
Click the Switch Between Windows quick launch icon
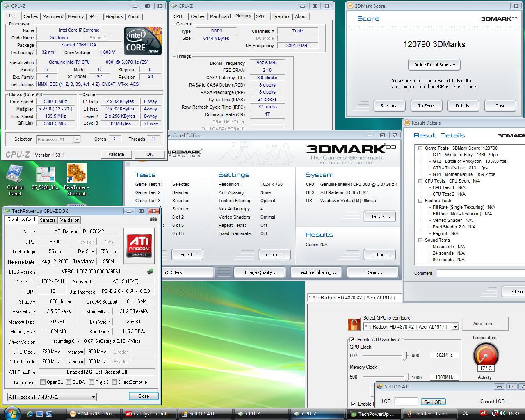pyautogui.click(x=49, y=414)
